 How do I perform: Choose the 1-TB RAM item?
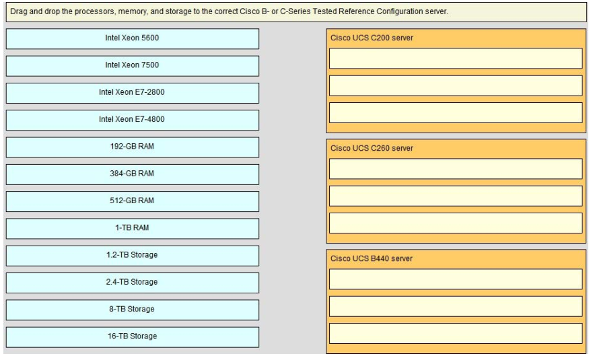point(133,228)
